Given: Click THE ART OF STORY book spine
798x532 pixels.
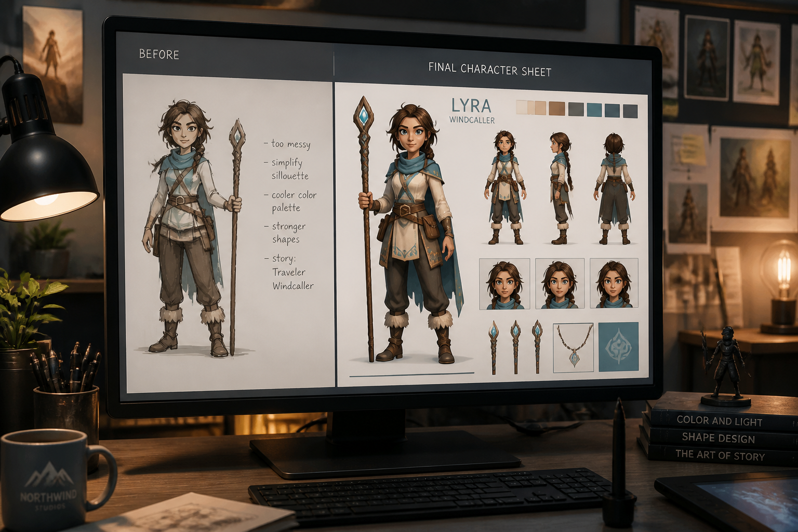Looking at the screenshot, I should pyautogui.click(x=720, y=455).
